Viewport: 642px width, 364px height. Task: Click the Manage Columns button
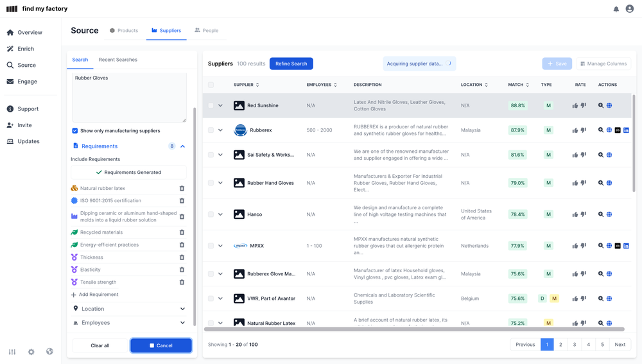pyautogui.click(x=603, y=64)
